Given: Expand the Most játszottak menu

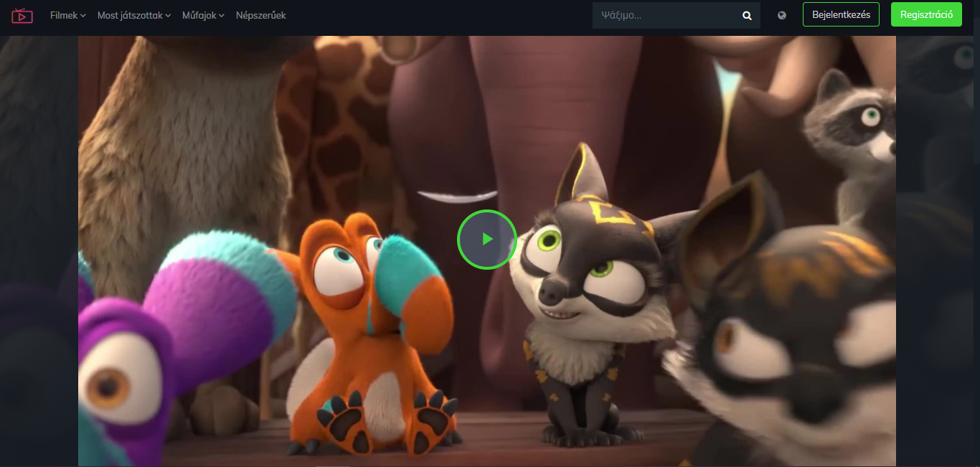Looking at the screenshot, I should tap(134, 15).
